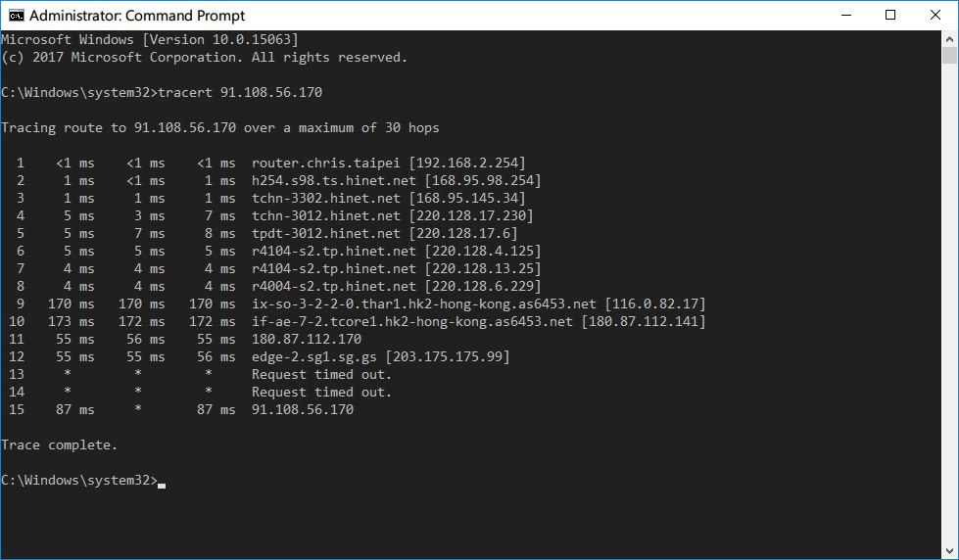Screen dimensions: 959x560
Task: Minimize the Command Prompt window
Action: (x=844, y=16)
